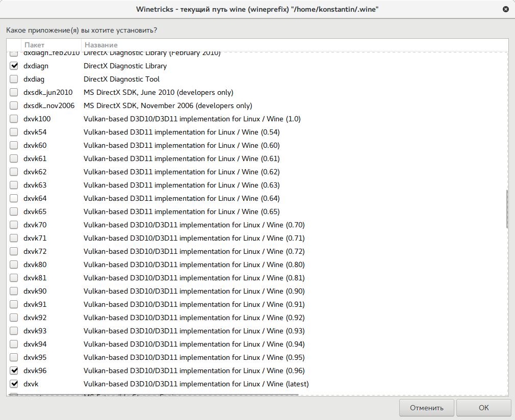Screen dimensions: 515x420
Task: Click the description ending in Wine (0.72)
Action: pos(194,251)
